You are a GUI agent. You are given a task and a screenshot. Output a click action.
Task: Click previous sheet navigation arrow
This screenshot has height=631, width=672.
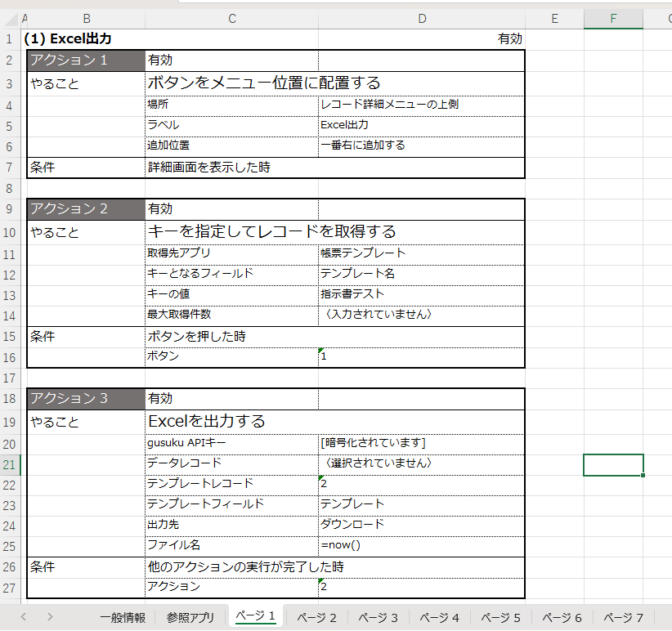pyautogui.click(x=23, y=617)
